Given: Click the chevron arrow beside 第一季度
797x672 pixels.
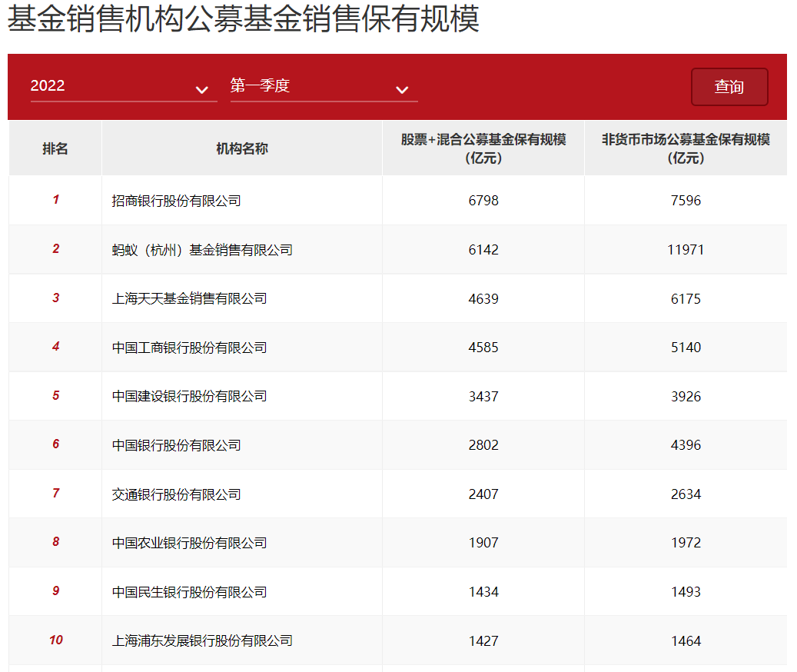Looking at the screenshot, I should [x=402, y=90].
